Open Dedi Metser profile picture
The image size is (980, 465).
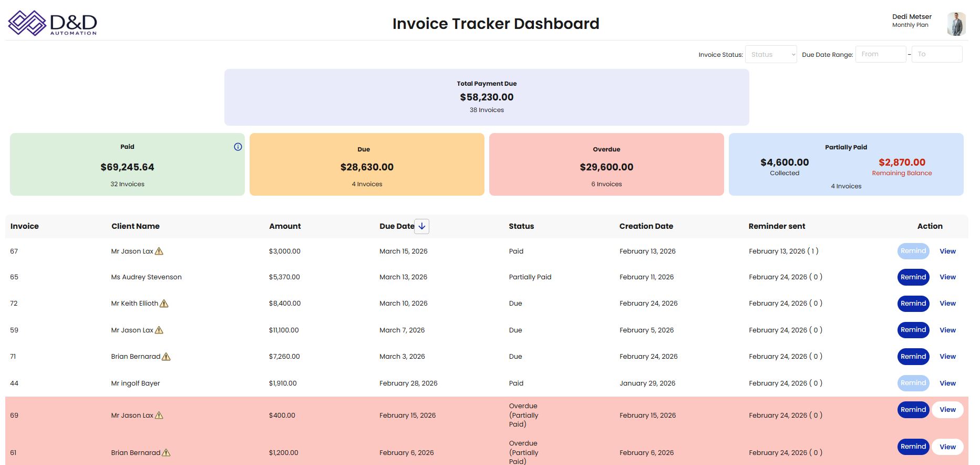[x=956, y=24]
